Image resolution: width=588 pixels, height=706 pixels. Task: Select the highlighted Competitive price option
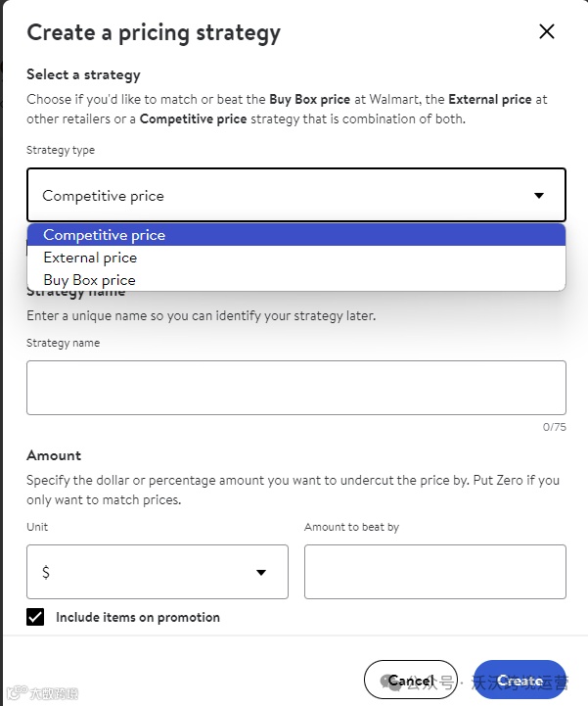click(x=105, y=235)
